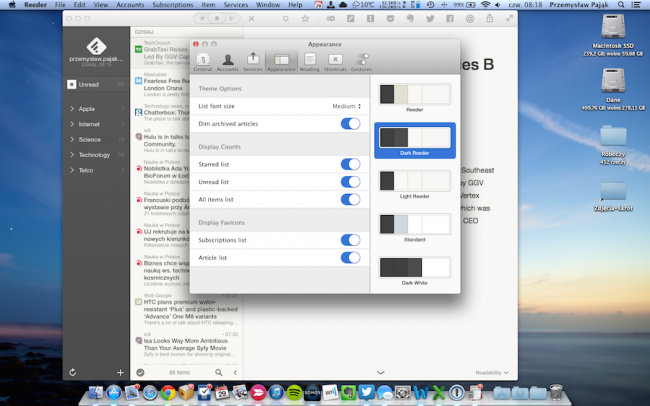Viewport: 650px width, 406px height.
Task: Expand the Technology folder
Action: pyautogui.click(x=72, y=155)
